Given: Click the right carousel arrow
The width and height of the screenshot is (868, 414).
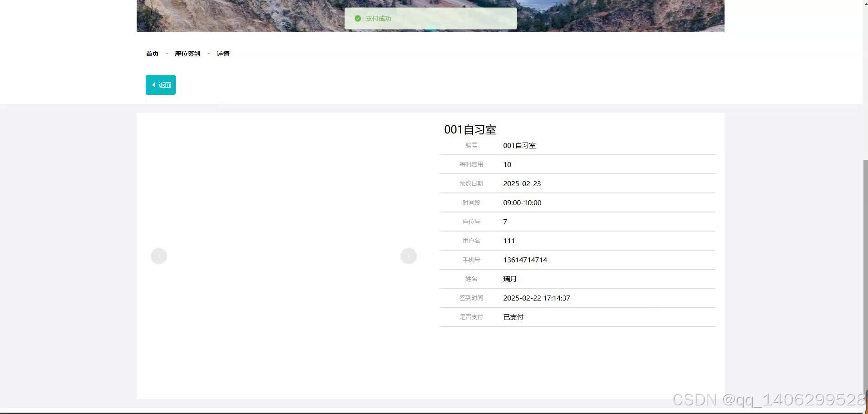Looking at the screenshot, I should (408, 256).
